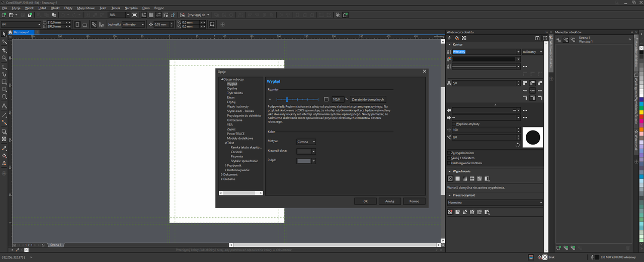Open the Włosowy outline width dropdown
Viewport: 644px width, 262px height.
(518, 52)
